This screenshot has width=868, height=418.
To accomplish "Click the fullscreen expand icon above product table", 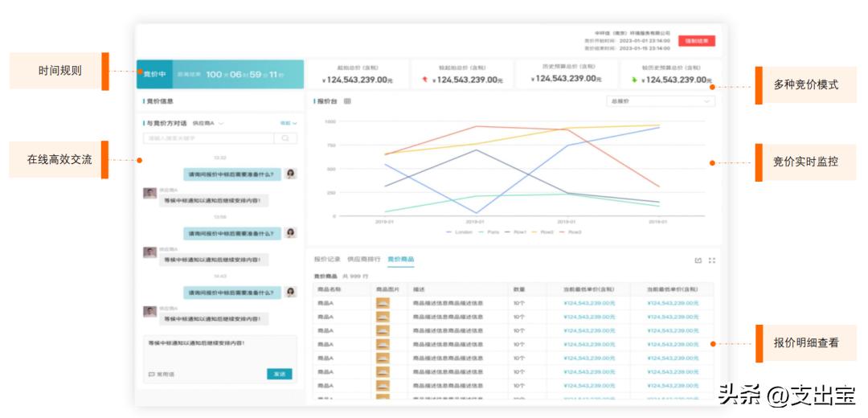I will (712, 260).
